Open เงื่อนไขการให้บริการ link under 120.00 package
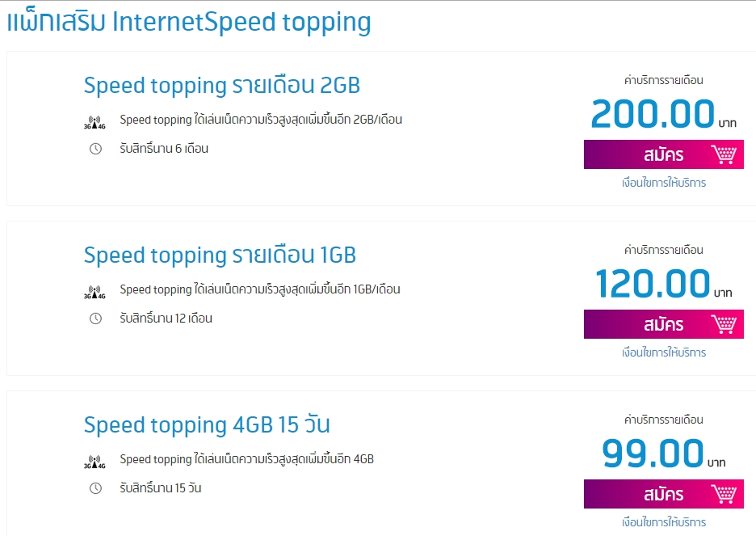This screenshot has width=756, height=536. [664, 352]
